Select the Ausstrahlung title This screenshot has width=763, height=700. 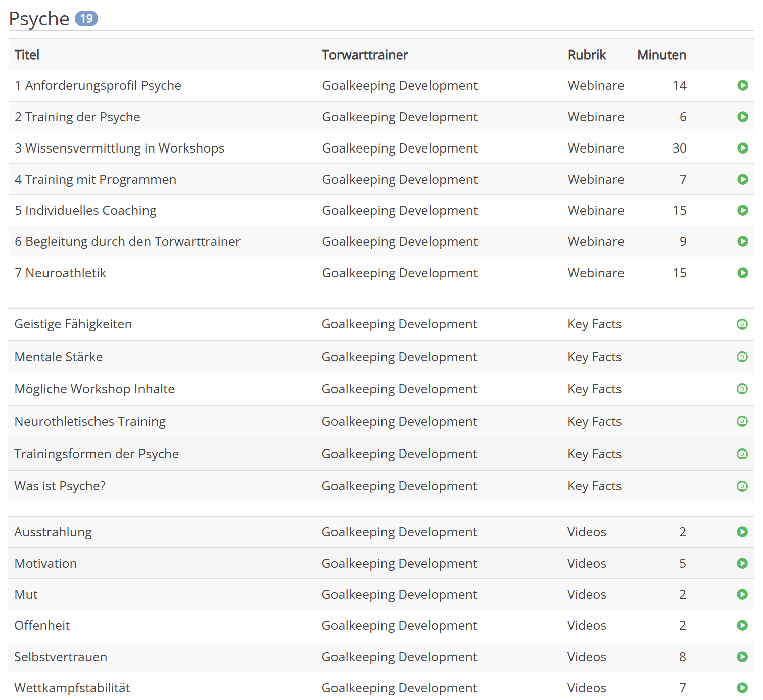53,532
